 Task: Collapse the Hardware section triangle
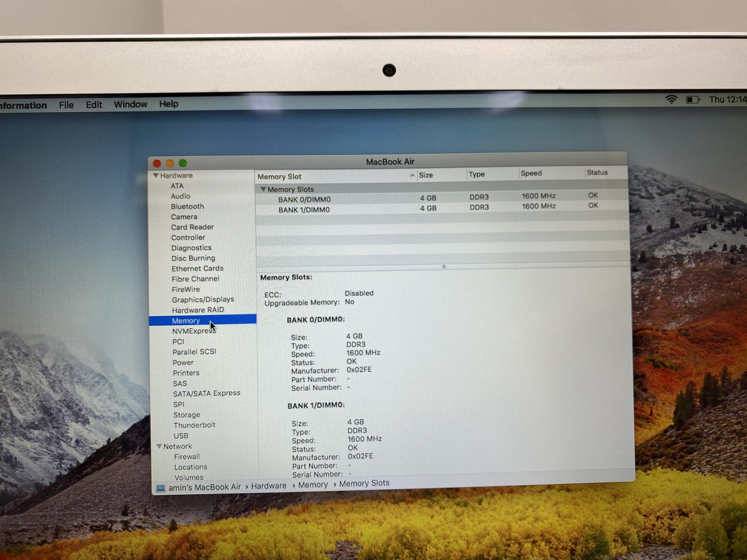[x=156, y=176]
